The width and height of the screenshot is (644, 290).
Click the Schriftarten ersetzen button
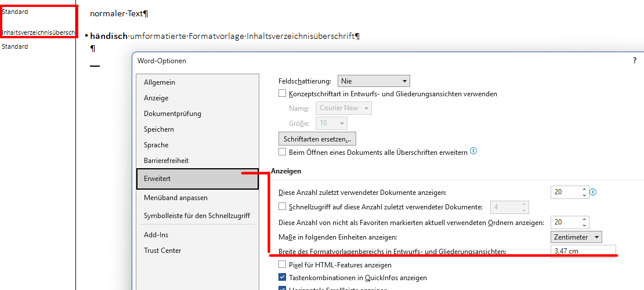pyautogui.click(x=317, y=139)
